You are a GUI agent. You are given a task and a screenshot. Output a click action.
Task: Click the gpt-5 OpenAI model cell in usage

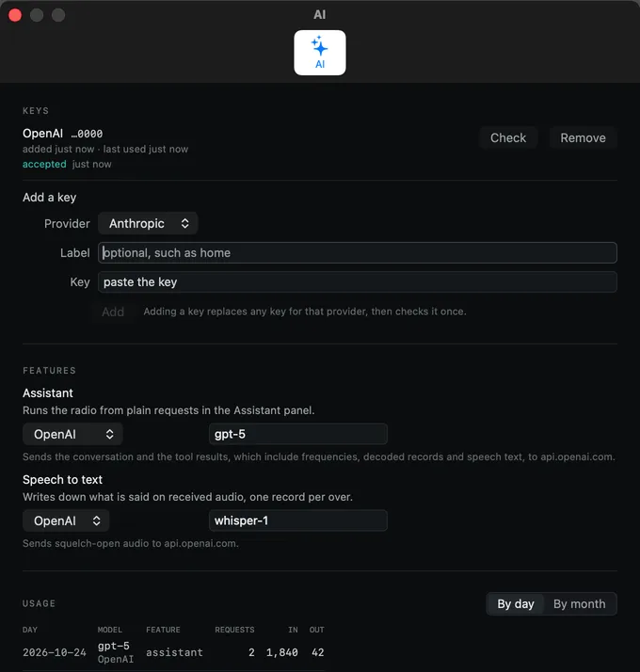[116, 652]
